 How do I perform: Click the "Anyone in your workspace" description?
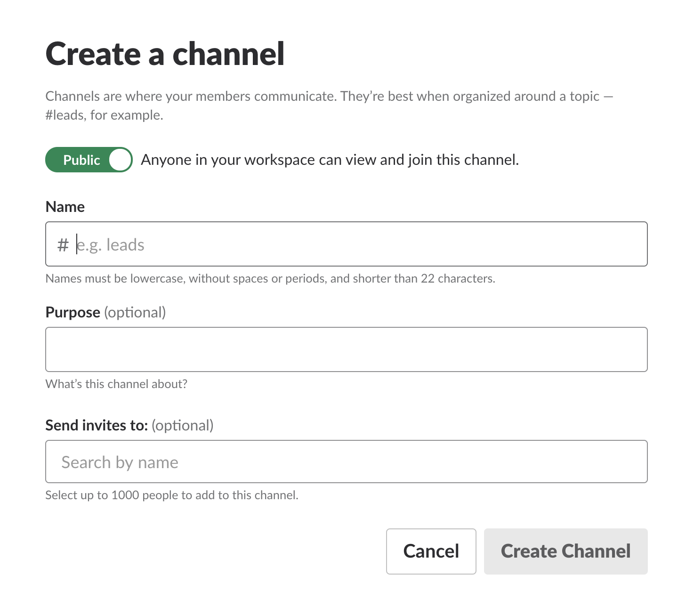[x=330, y=160]
